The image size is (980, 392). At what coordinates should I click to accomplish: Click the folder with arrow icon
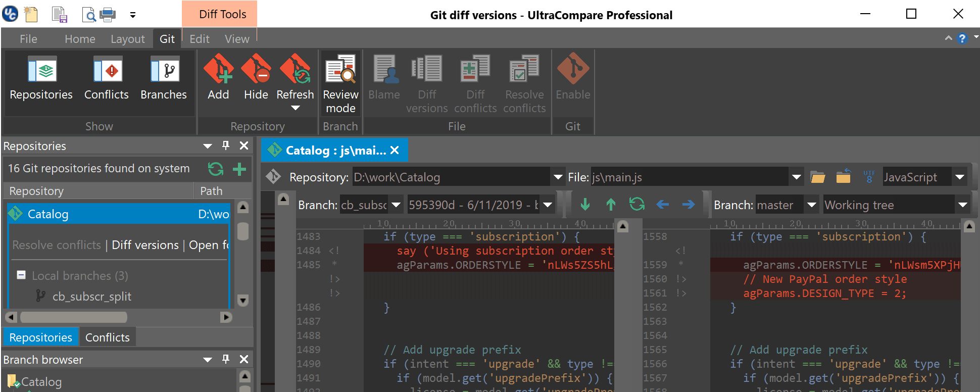point(843,176)
